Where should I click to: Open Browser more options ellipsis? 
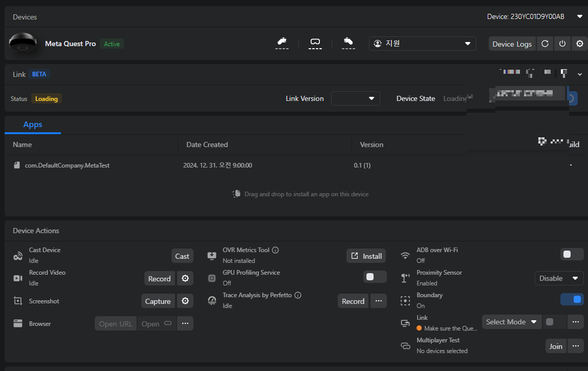[x=185, y=323]
